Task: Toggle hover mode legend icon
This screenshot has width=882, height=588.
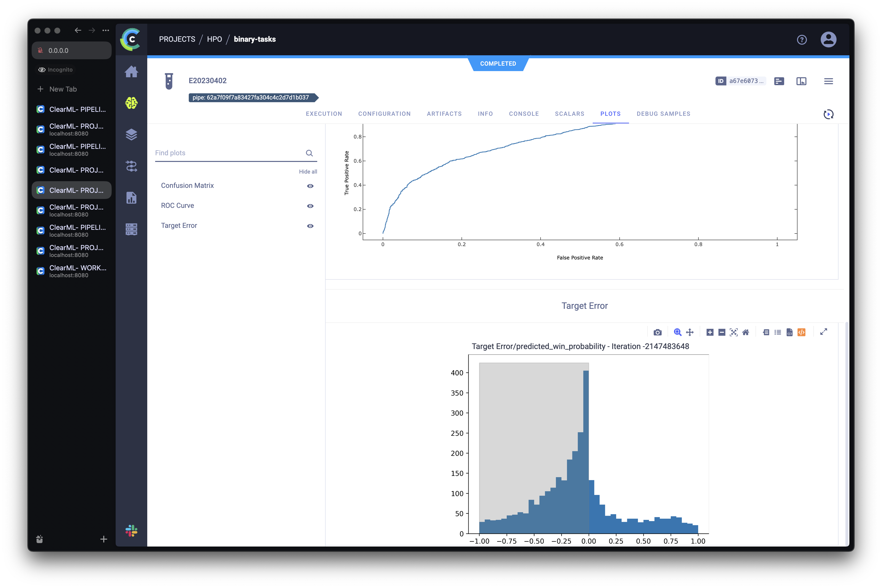Action: pos(766,332)
